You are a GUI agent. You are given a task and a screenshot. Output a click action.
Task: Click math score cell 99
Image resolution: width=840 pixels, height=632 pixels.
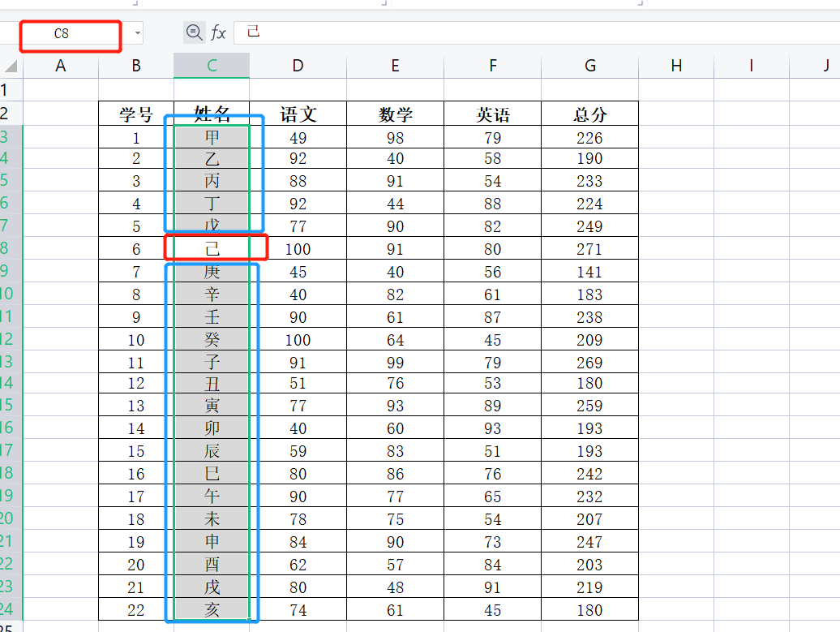pos(396,362)
